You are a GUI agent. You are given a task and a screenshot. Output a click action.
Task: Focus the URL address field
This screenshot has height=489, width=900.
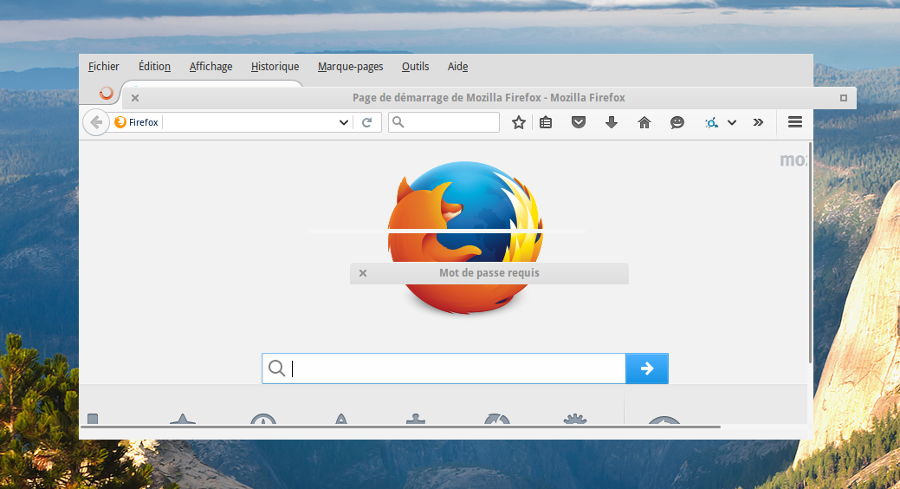click(250, 122)
